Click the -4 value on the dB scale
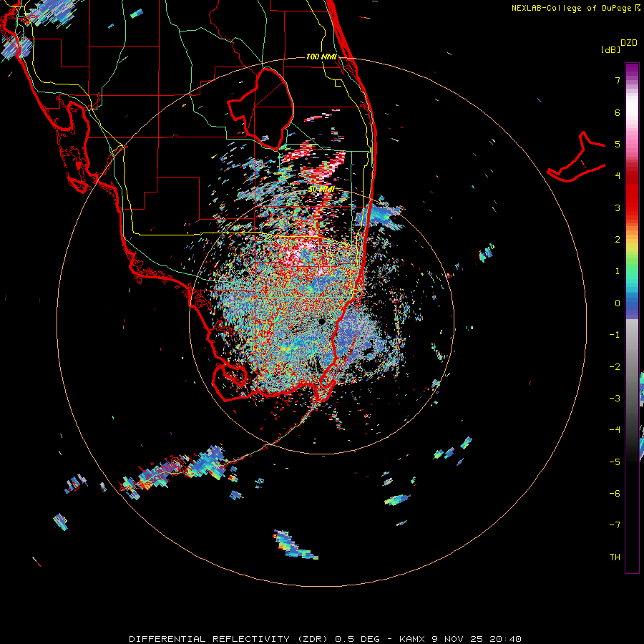This screenshot has width=644, height=644. (615, 429)
